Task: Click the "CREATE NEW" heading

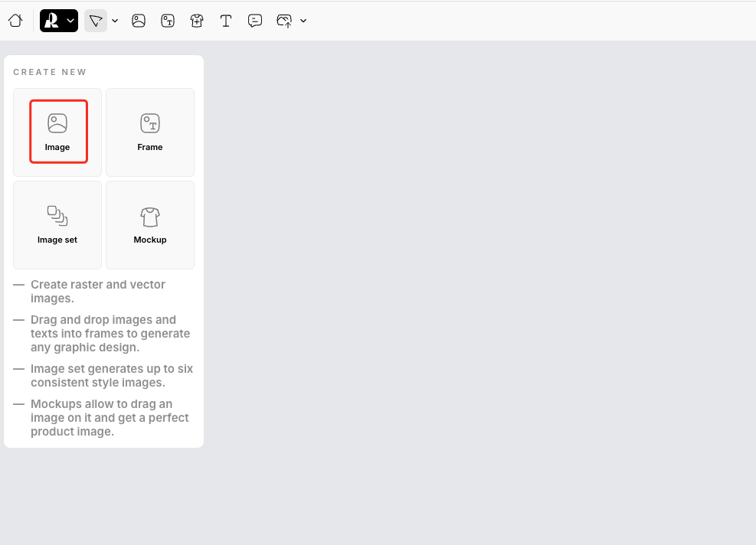Action: click(50, 72)
